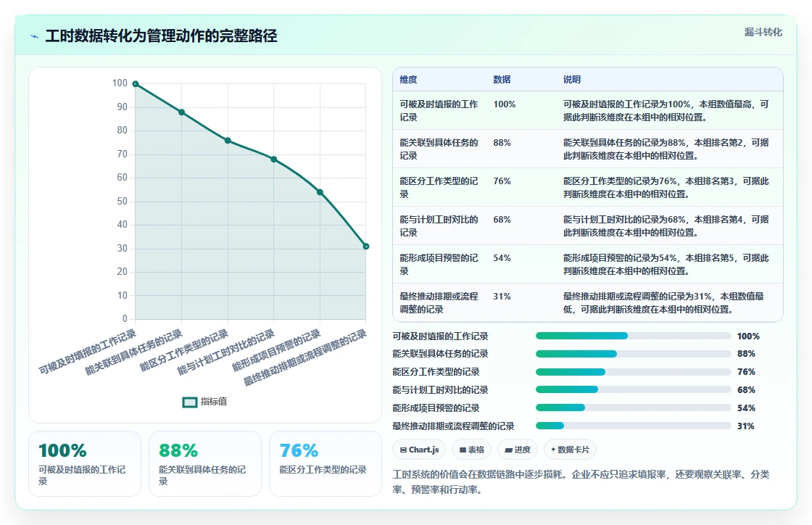The height and width of the screenshot is (525, 812).
Task: Click table row name 能关联到具体任务的记录
Action: pos(439,149)
